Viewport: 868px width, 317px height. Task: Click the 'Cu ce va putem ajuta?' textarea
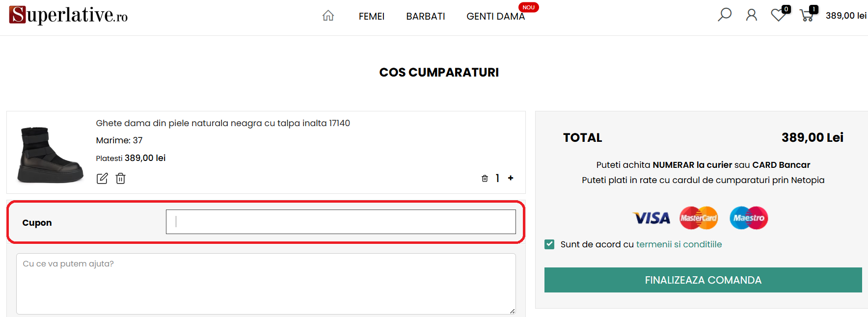266,284
